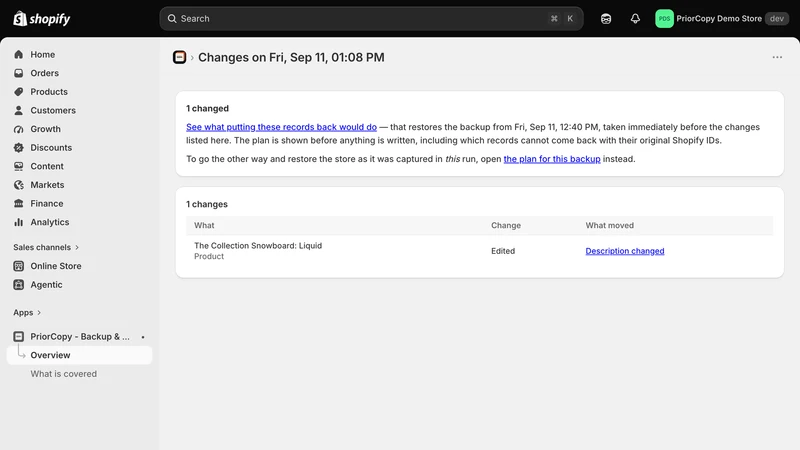800x450 pixels.
Task: Click the pin dot next to PriorCopy
Action: pos(143,337)
